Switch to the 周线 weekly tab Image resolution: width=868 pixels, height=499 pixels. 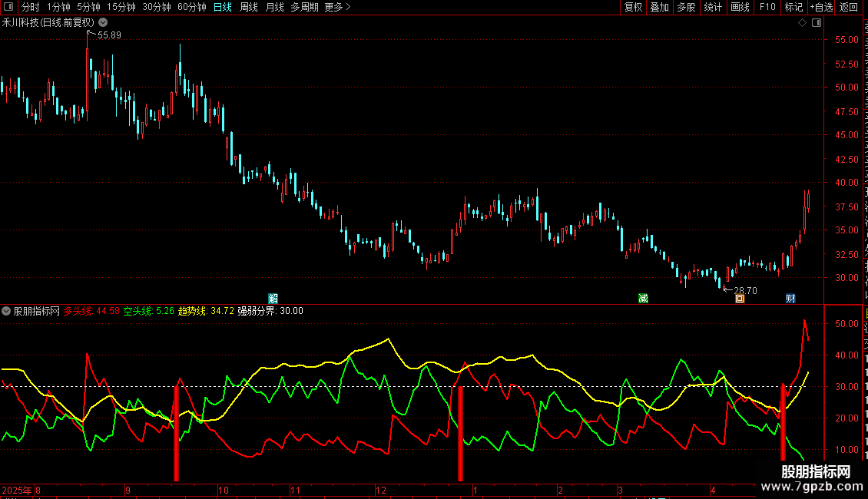click(249, 7)
